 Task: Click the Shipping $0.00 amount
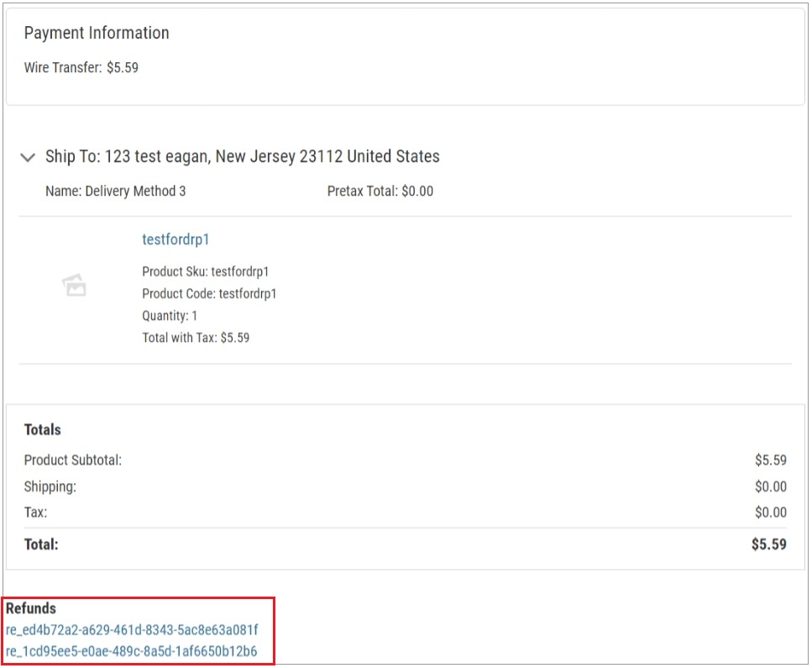[x=770, y=487]
